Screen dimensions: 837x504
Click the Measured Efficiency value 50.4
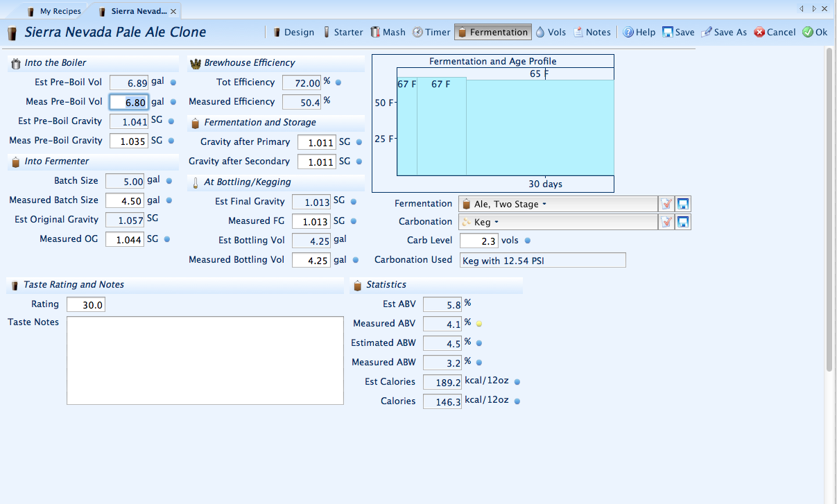coord(302,102)
